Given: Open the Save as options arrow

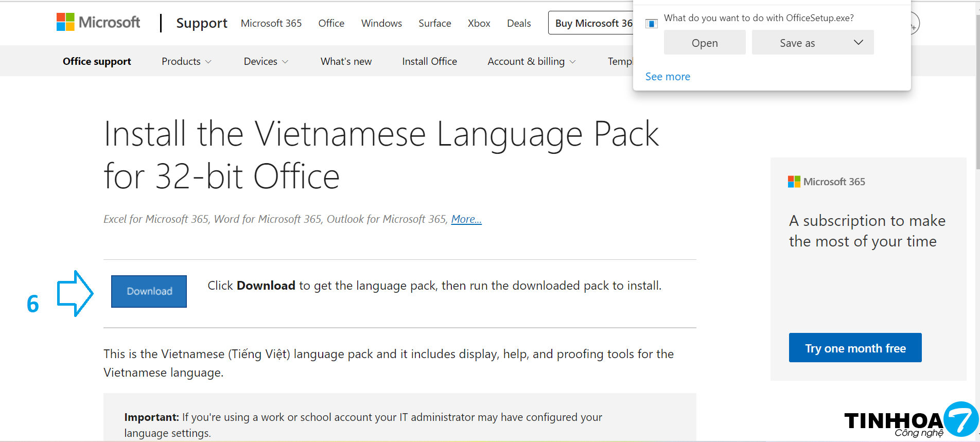Looking at the screenshot, I should pos(858,43).
